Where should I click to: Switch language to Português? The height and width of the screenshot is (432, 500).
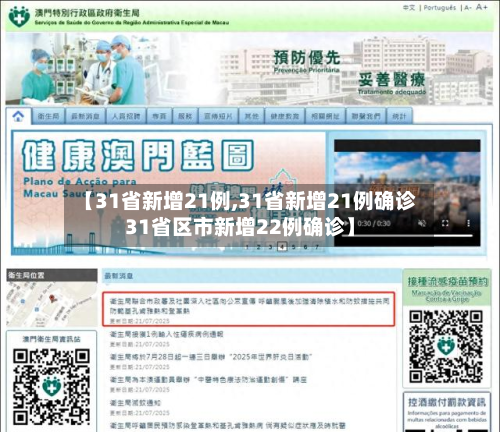439,8
